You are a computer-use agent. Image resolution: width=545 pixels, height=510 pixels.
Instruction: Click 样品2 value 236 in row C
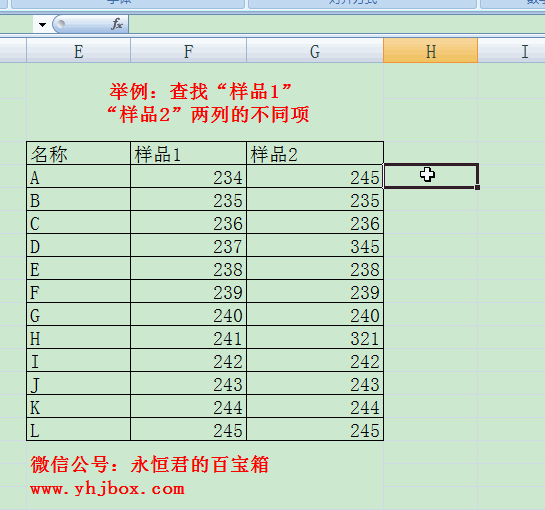[x=315, y=222]
